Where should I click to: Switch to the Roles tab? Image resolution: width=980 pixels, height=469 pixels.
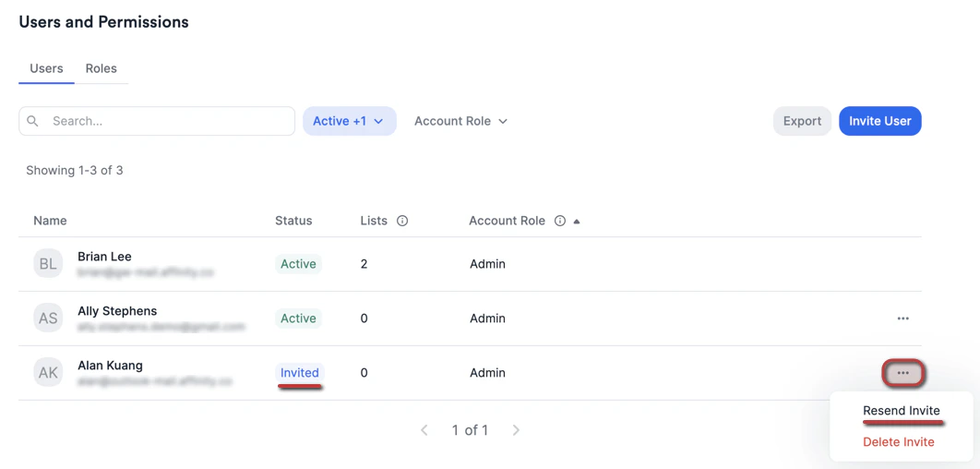(102, 69)
